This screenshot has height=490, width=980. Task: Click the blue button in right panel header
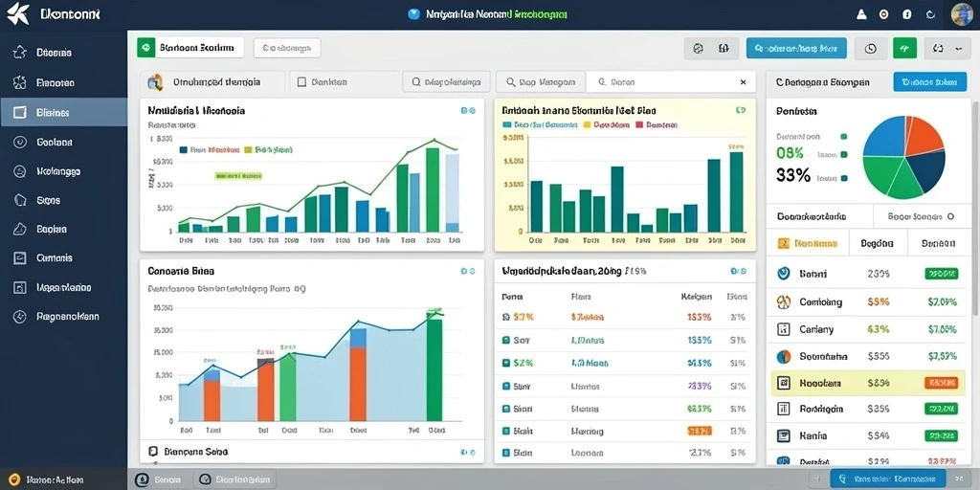point(930,82)
